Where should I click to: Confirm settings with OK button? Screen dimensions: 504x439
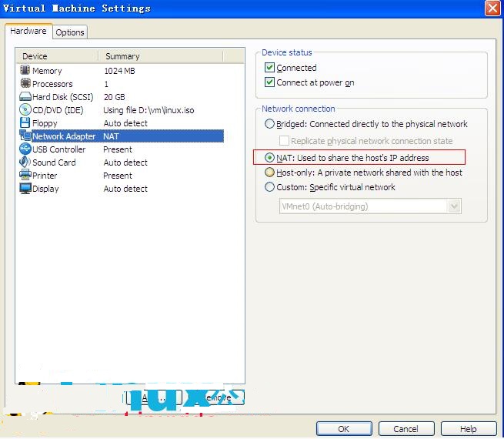(344, 429)
